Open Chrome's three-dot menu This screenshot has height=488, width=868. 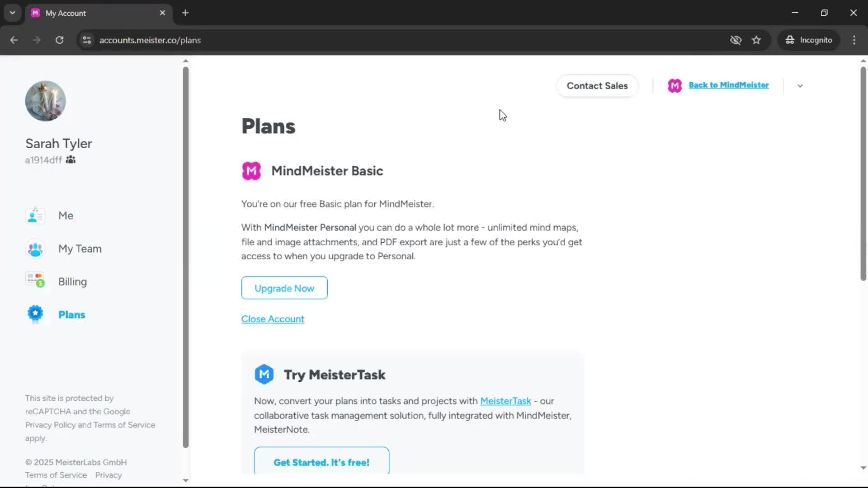(854, 40)
